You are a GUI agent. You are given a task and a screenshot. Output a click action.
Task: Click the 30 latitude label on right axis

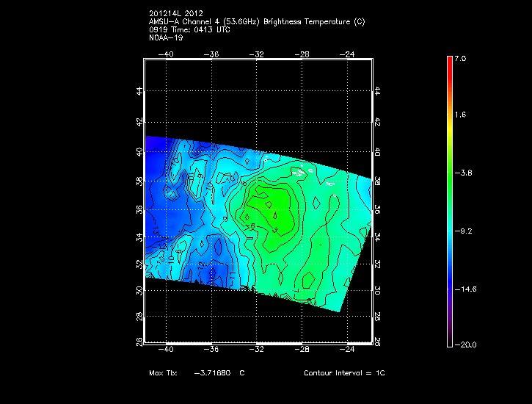(377, 290)
